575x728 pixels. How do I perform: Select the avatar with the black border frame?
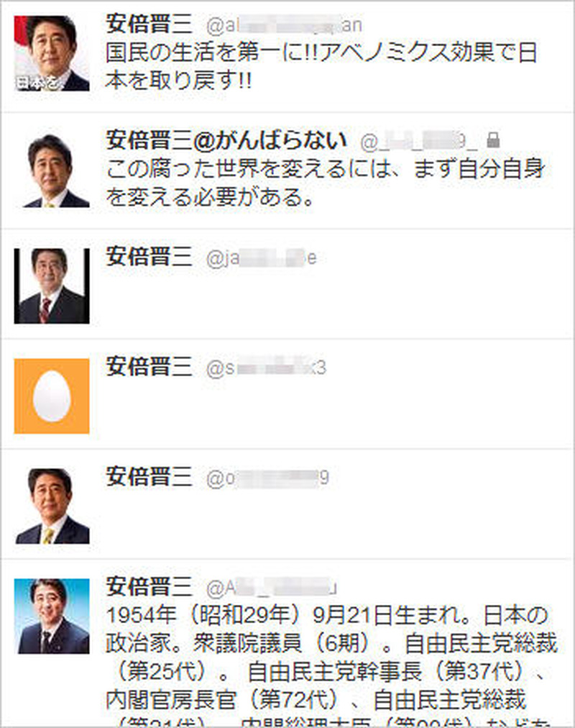click(52, 286)
